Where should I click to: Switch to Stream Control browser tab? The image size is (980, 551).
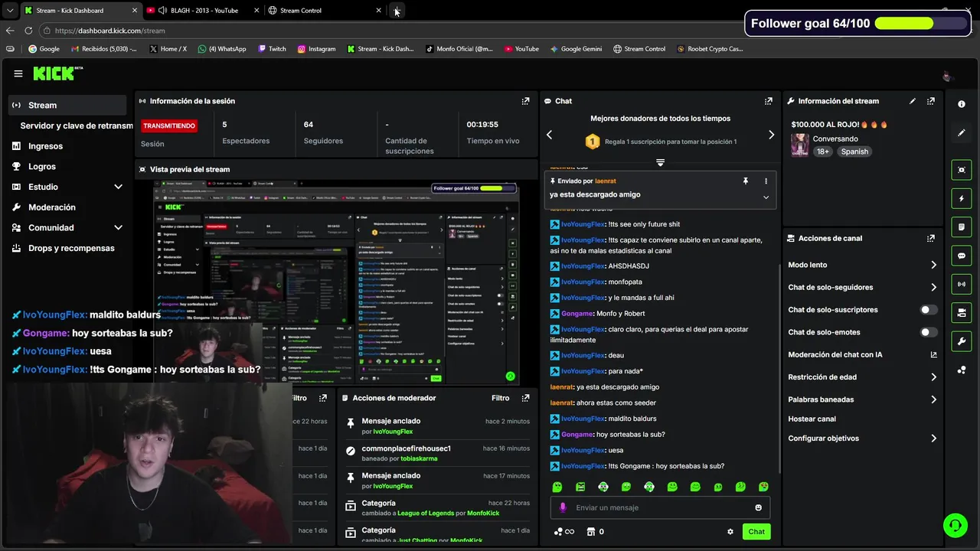click(x=325, y=11)
